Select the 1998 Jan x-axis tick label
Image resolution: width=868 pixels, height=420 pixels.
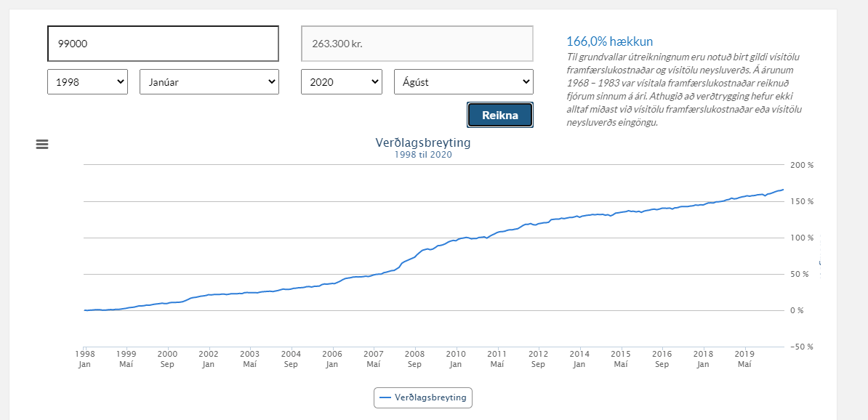(x=85, y=359)
